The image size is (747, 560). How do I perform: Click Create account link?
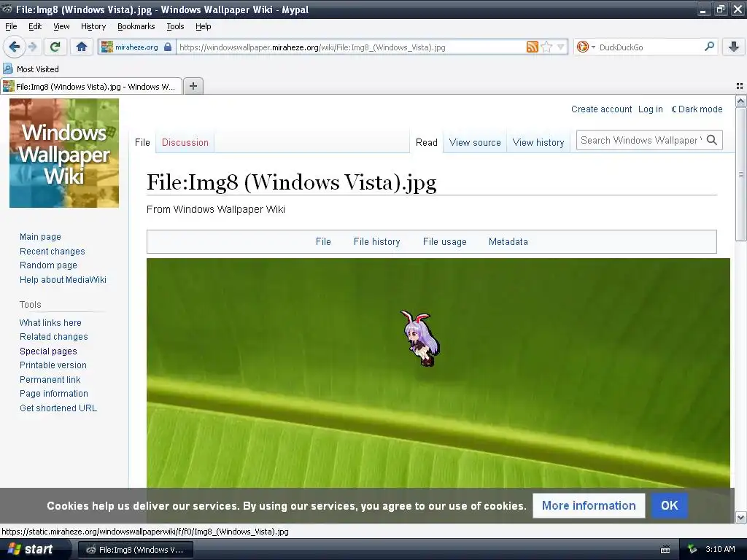point(601,109)
